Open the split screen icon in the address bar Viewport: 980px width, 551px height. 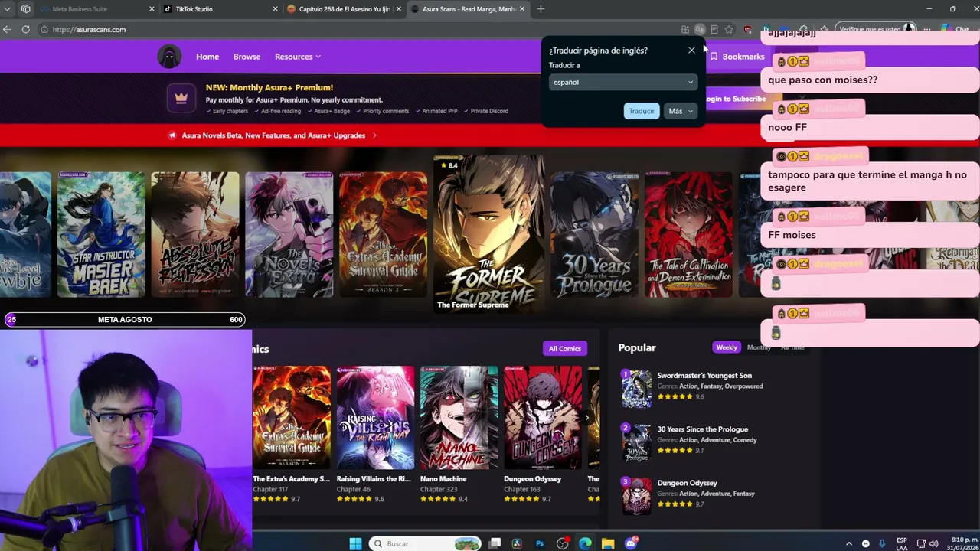[685, 29]
